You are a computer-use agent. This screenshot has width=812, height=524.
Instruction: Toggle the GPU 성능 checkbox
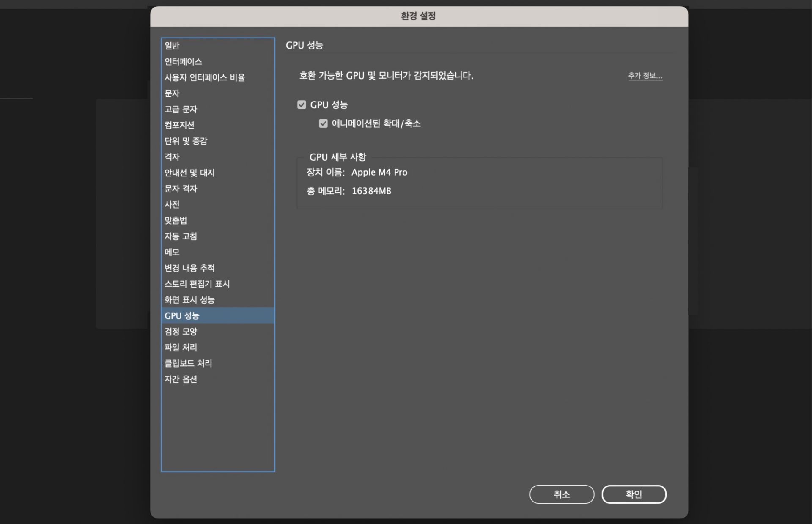302,105
